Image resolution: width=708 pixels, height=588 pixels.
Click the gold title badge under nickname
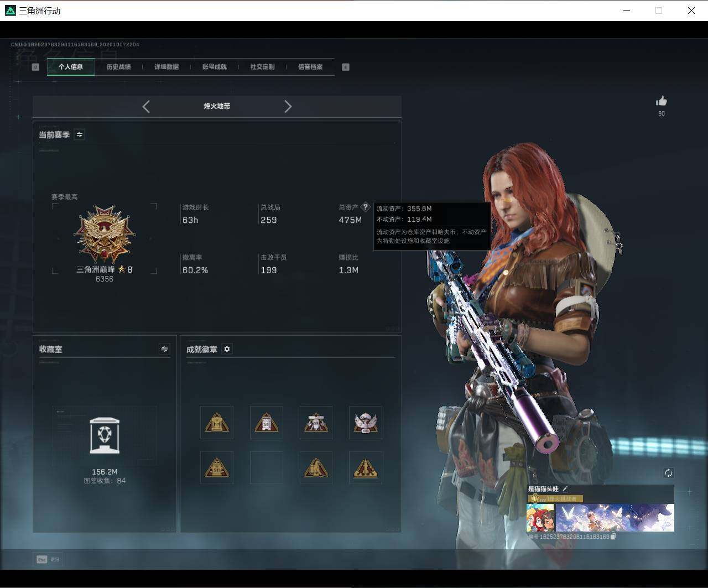click(555, 498)
